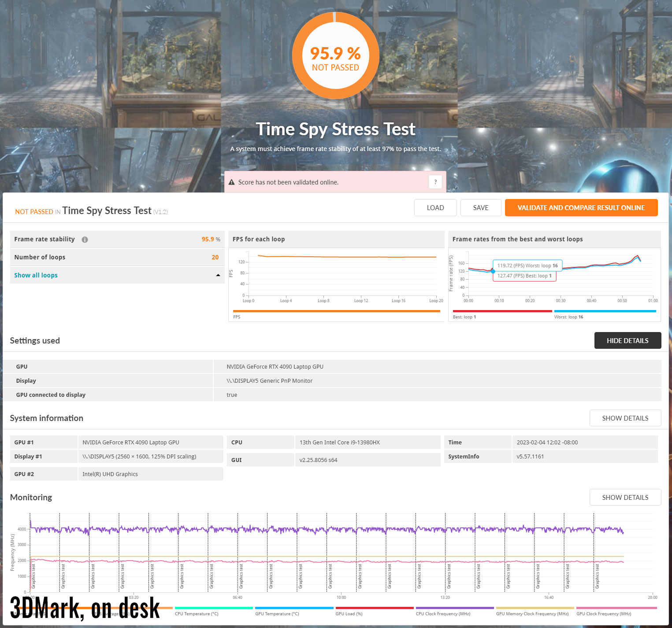This screenshot has width=672, height=628.
Task: Toggle CPU Clock Frequency legend series
Action: click(455, 611)
